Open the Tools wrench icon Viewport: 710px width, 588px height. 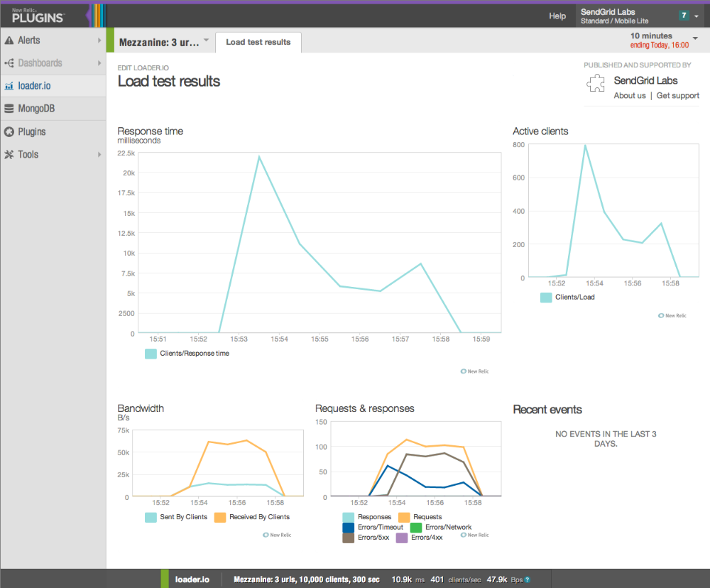click(x=9, y=155)
